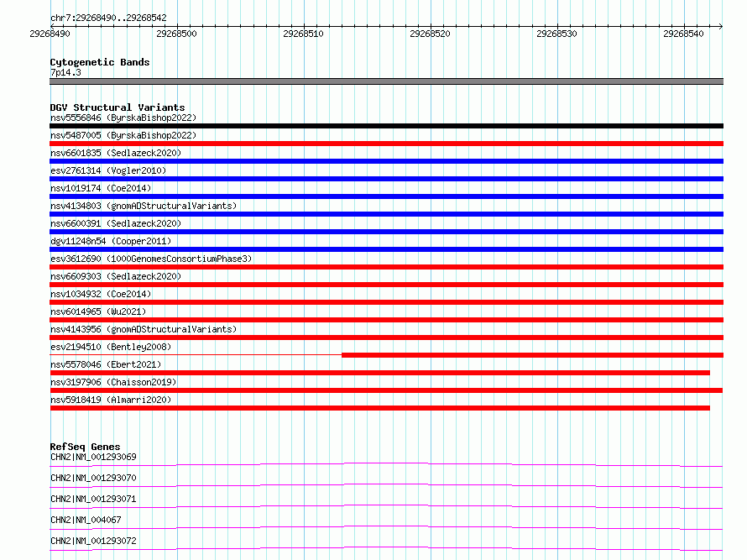The width and height of the screenshot is (747, 560).
Task: Open CHN2|NM_001293069 transcript label
Action: pyautogui.click(x=93, y=457)
